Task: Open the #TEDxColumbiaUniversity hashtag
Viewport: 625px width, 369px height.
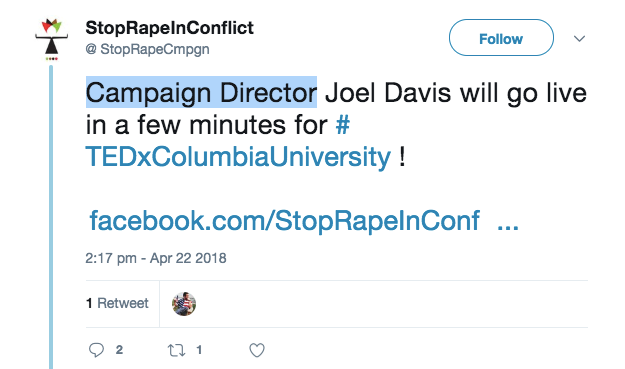Action: pos(238,157)
